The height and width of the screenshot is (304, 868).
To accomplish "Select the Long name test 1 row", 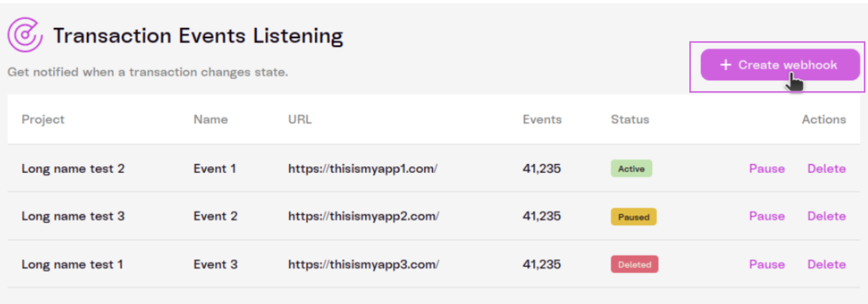I will [433, 264].
